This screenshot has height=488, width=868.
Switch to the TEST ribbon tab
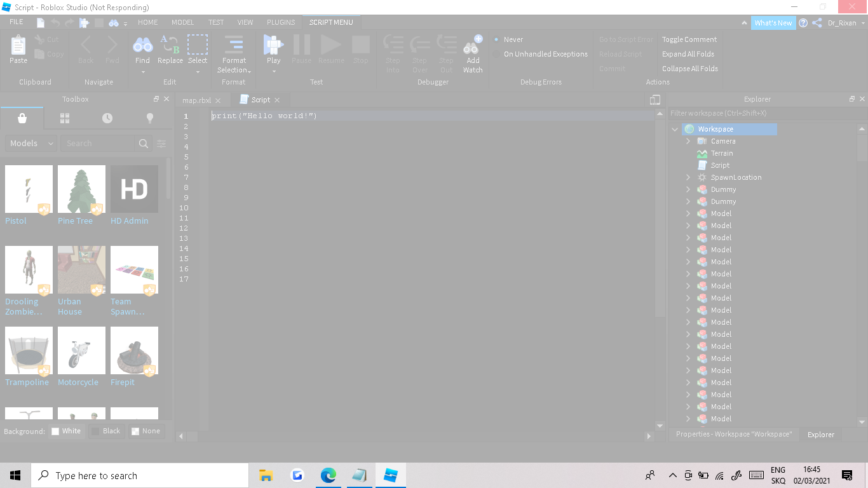tap(216, 22)
